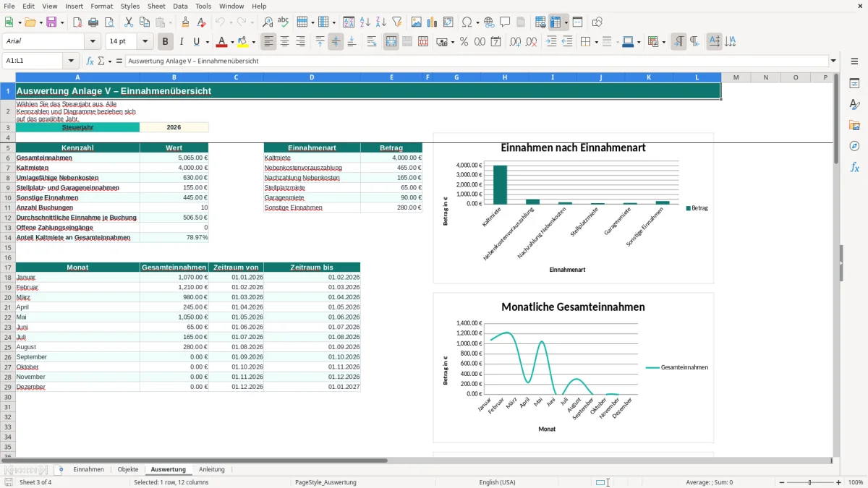Insert Comment speech bubble icon

click(x=505, y=22)
